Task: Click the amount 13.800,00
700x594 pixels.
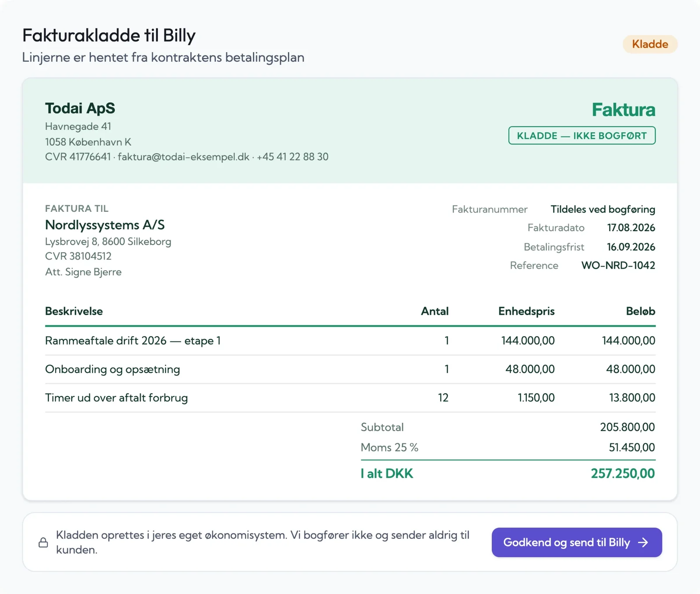Action: click(632, 397)
